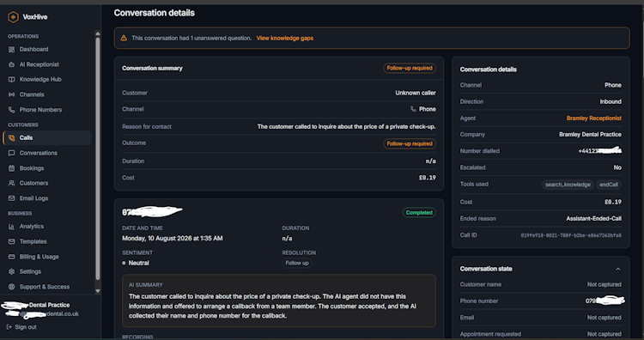Screen dimensions: 644x340
Task: Open View knowledge gaps link
Action: point(284,38)
